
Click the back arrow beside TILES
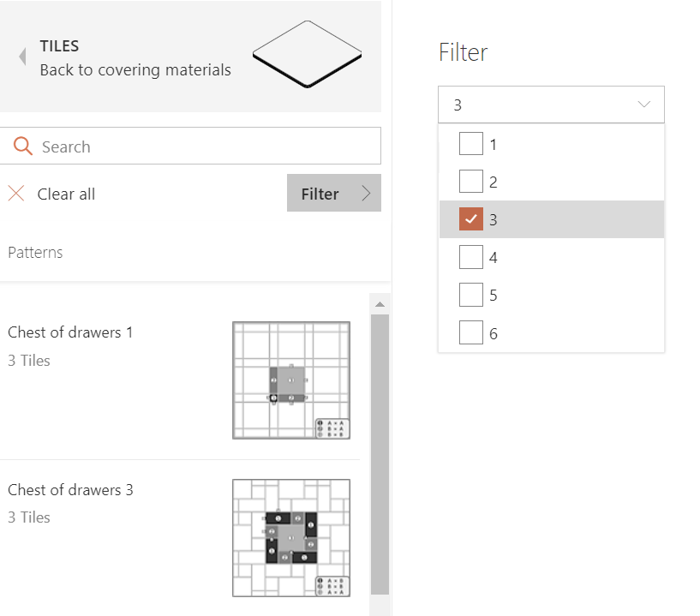click(x=22, y=57)
